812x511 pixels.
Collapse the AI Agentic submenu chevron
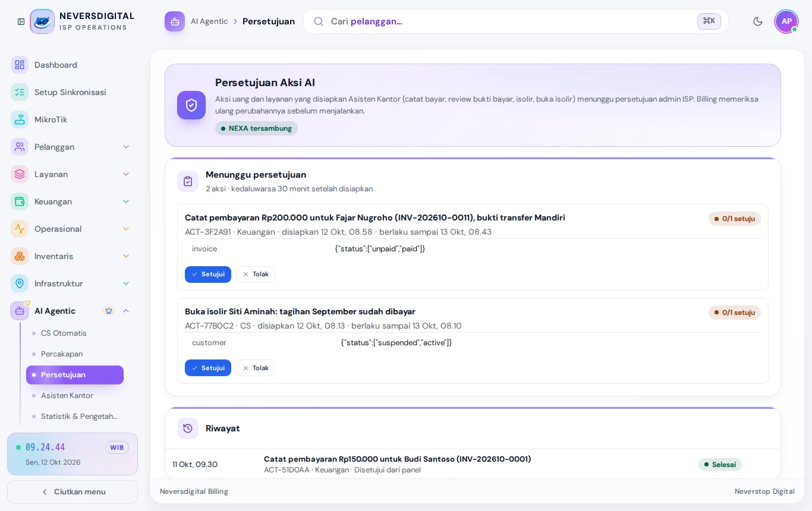point(126,311)
